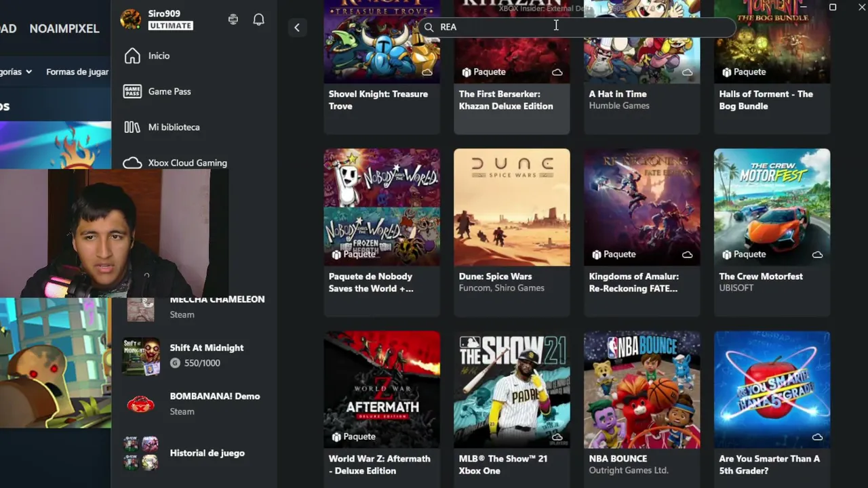Open the Shift At Midnight game icon
Image resolution: width=868 pixels, height=488 pixels.
pyautogui.click(x=141, y=356)
